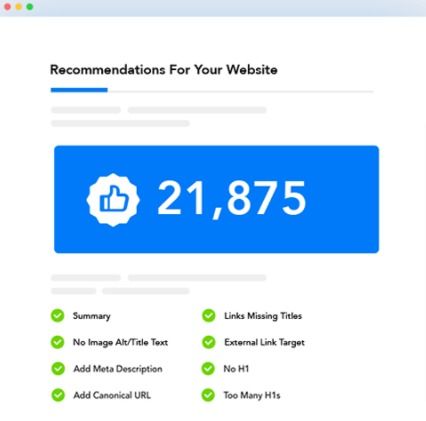Viewport: 426px width, 421px height.
Task: Click the checkmark next to Too Many H1s
Action: 208,395
